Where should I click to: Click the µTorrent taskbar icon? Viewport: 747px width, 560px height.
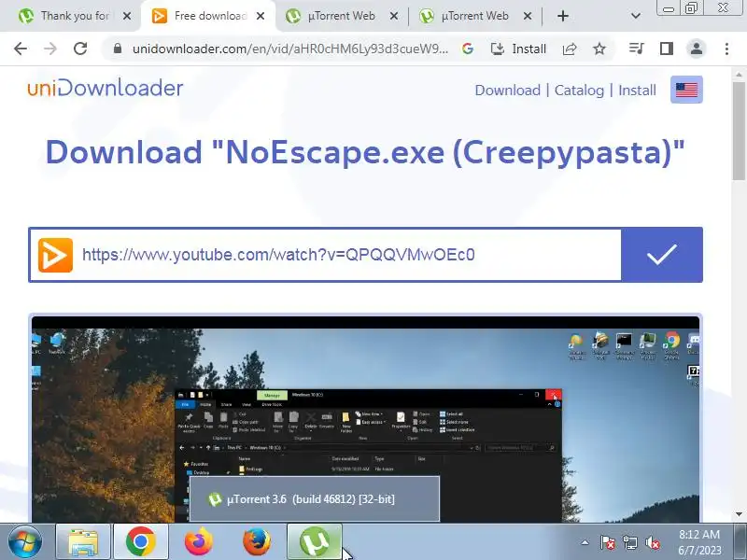(315, 542)
